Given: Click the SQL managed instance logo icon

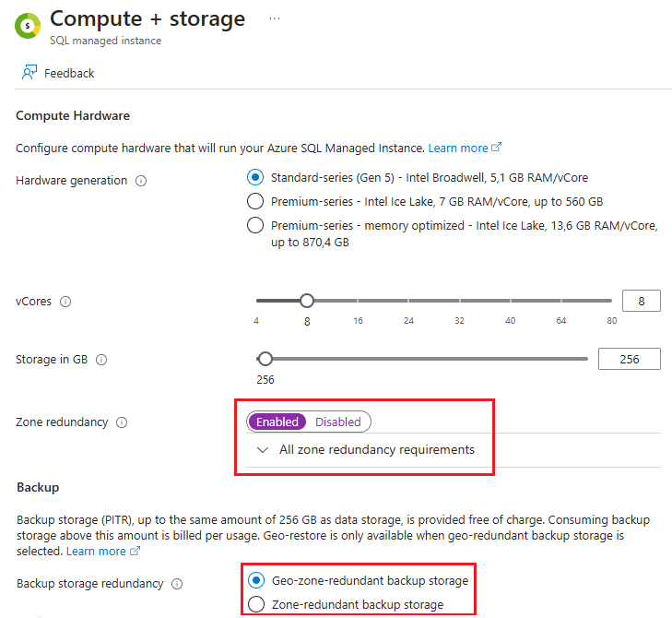Looking at the screenshot, I should (x=28, y=26).
